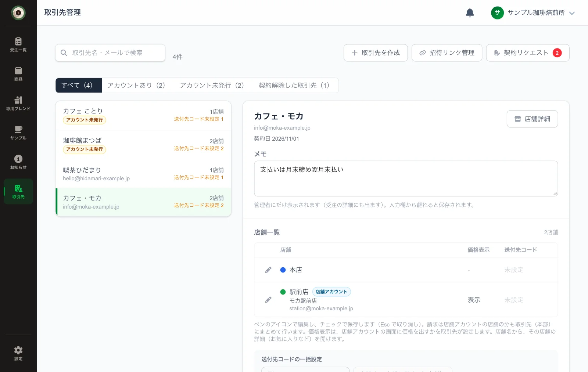Open the 商品 sidebar icon

click(x=18, y=74)
